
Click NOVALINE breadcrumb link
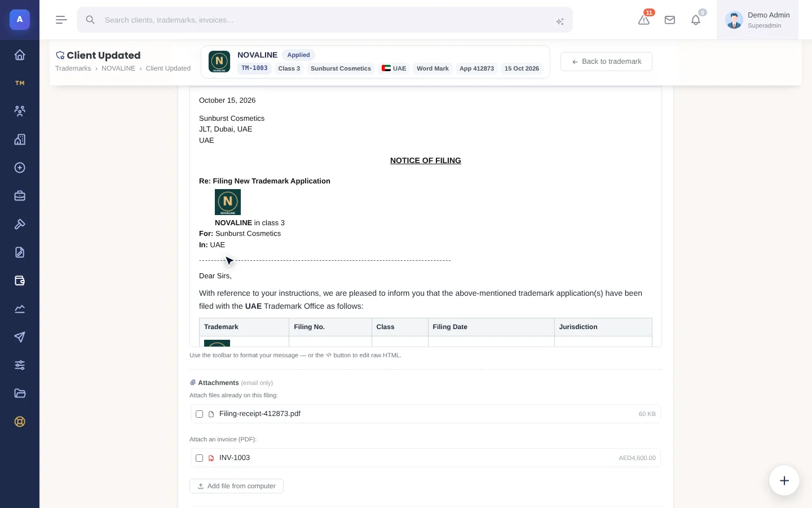(118, 68)
